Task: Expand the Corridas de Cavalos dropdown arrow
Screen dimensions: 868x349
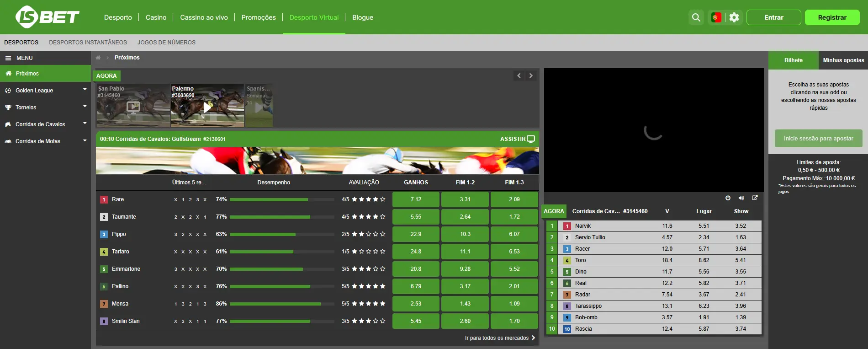Action: 85,123
